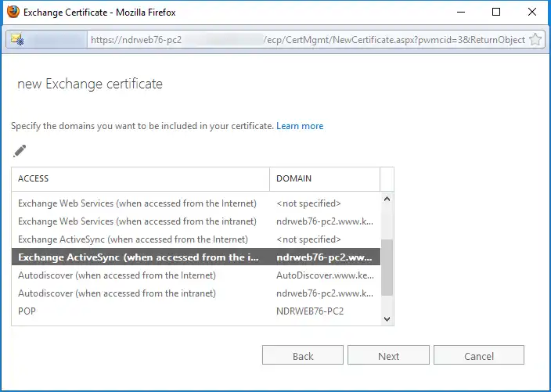Image resolution: width=551 pixels, height=392 pixels.
Task: Click the Back button
Action: pos(303,355)
